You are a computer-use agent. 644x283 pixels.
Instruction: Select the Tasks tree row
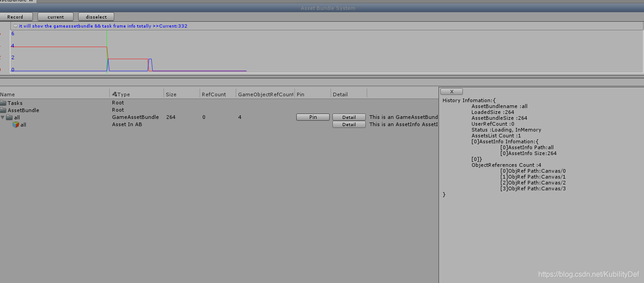(x=219, y=103)
